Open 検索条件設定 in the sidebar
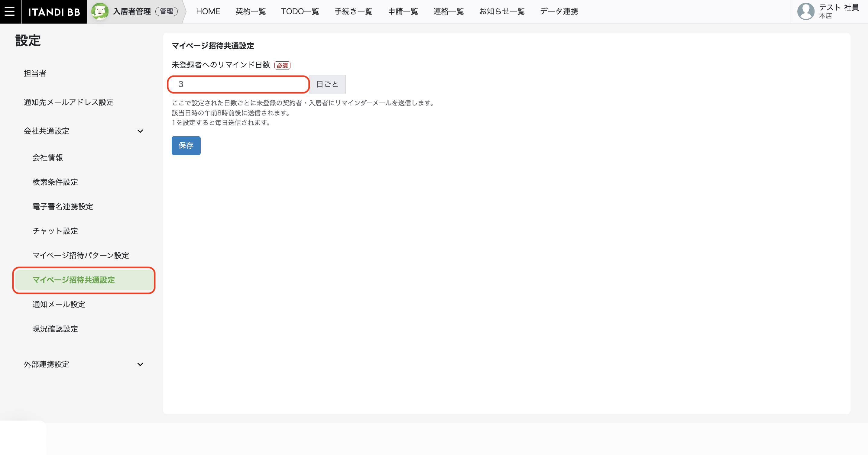Screen dimensions: 868x455 (x=55, y=182)
